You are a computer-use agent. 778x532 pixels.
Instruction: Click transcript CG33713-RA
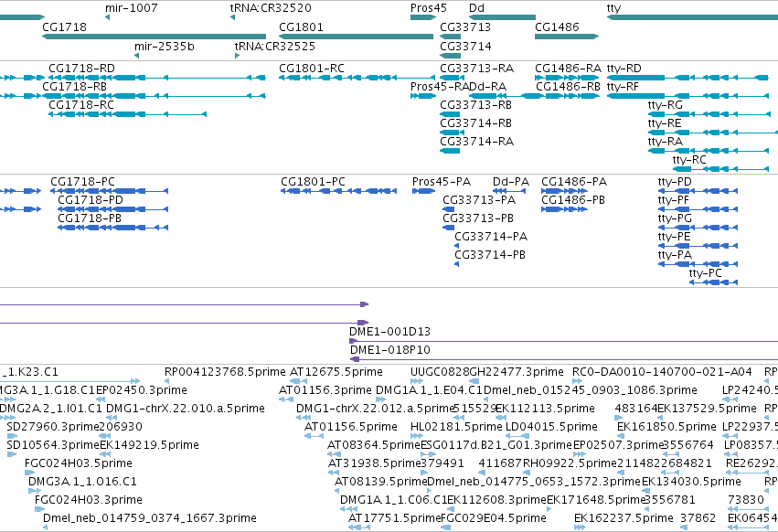[450, 78]
